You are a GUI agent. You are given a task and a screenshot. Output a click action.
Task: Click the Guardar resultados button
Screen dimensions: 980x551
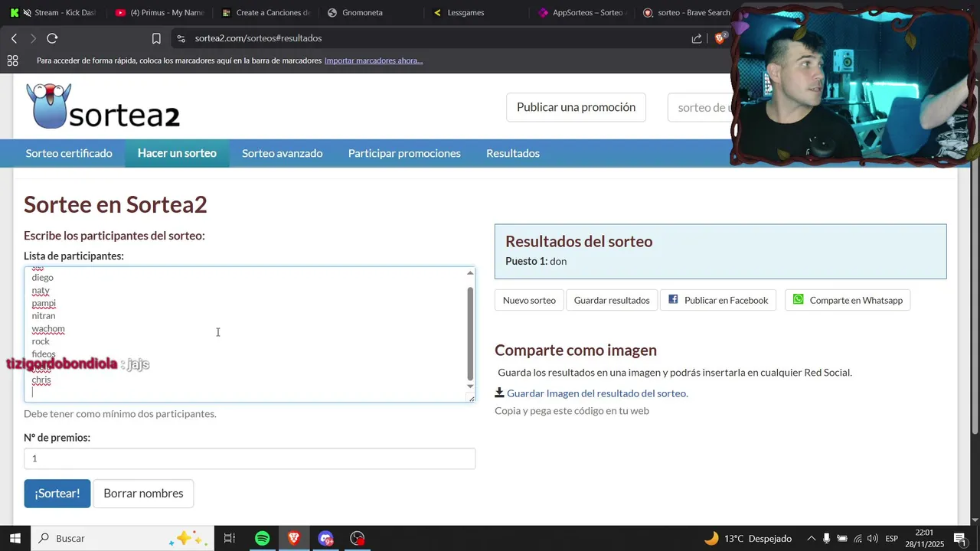[612, 300]
